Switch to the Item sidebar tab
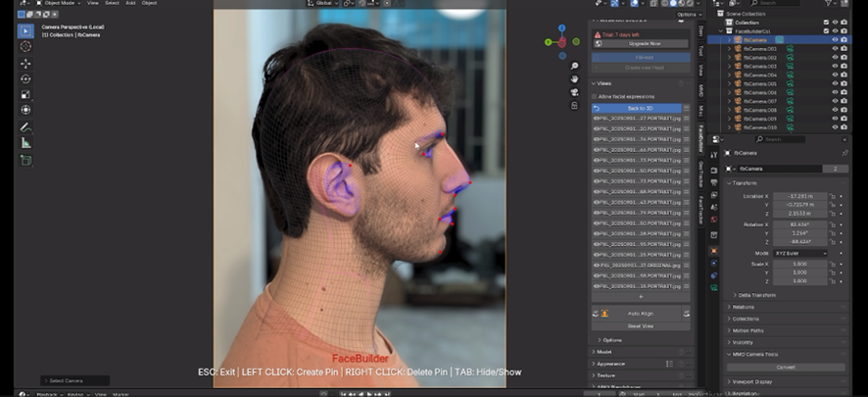 pyautogui.click(x=700, y=30)
